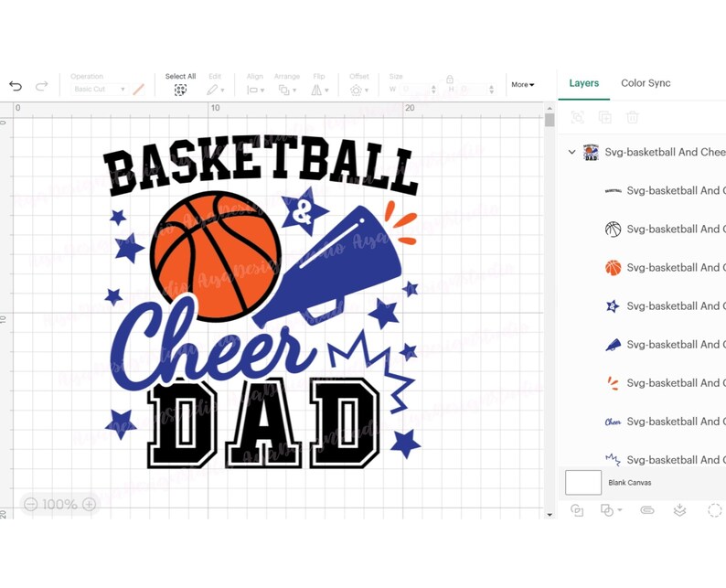Open the Flip dropdown
The image size is (726, 588).
pos(319,90)
